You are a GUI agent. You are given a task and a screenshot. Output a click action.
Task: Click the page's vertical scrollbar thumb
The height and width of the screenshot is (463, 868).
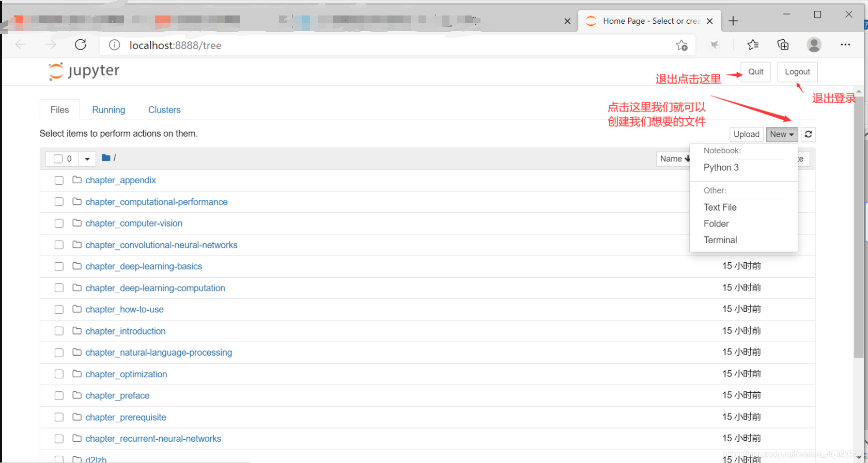pyautogui.click(x=859, y=227)
